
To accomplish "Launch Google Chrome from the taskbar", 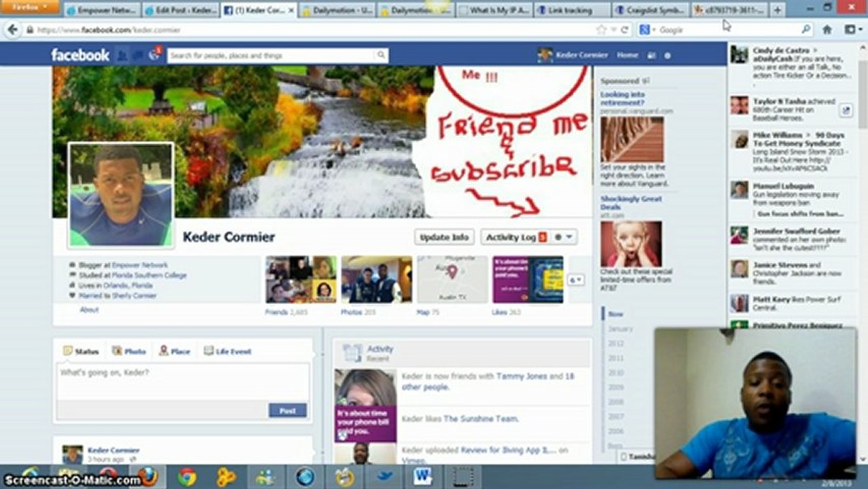I will [x=187, y=477].
